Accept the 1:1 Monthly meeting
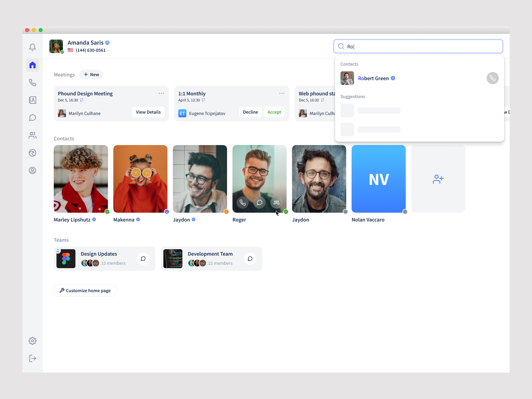532x399 pixels. click(x=274, y=112)
